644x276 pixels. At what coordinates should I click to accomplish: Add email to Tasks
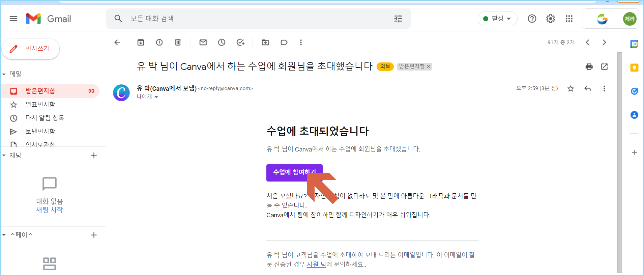240,42
